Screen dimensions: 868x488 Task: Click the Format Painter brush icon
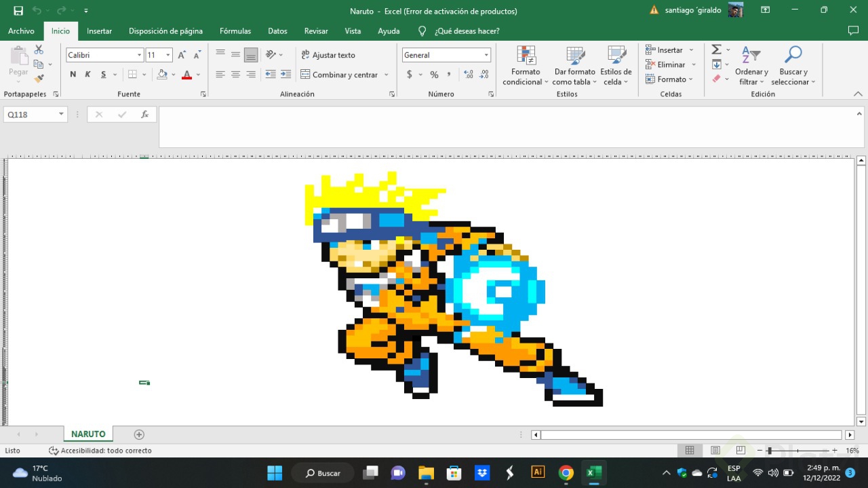point(39,79)
